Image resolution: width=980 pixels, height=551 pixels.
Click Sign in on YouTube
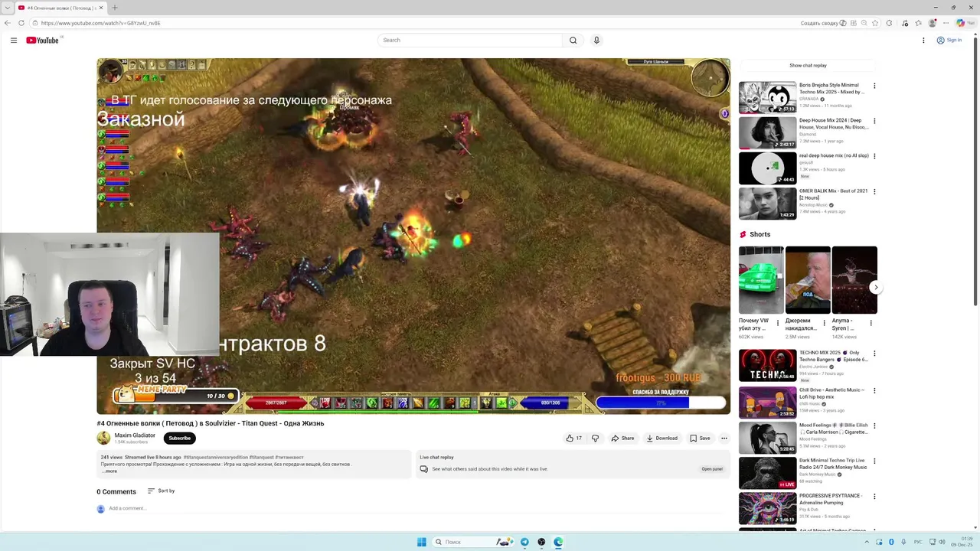[949, 40]
